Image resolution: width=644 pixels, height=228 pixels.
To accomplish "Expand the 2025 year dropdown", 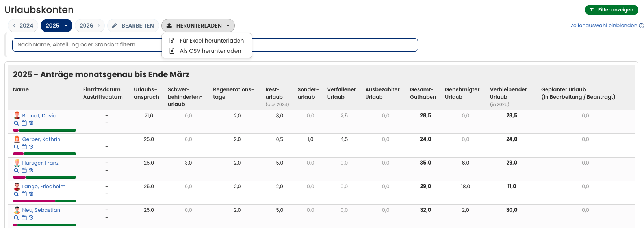I will (x=56, y=26).
